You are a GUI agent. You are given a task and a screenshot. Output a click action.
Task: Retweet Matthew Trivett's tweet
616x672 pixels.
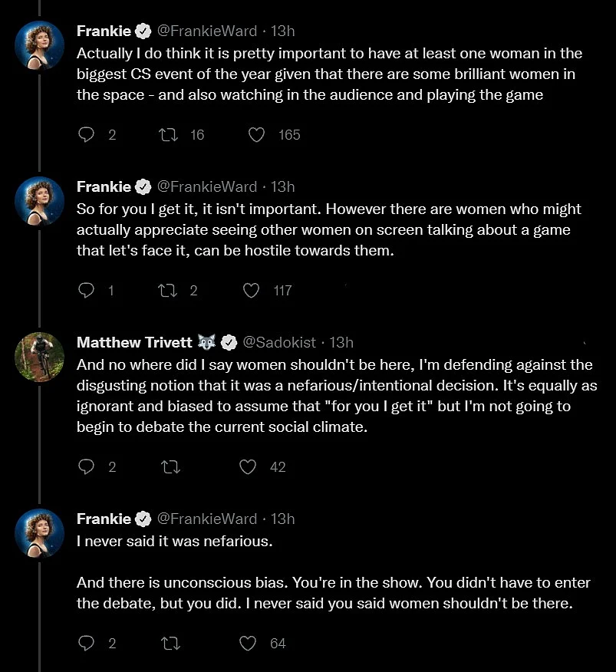click(x=170, y=467)
